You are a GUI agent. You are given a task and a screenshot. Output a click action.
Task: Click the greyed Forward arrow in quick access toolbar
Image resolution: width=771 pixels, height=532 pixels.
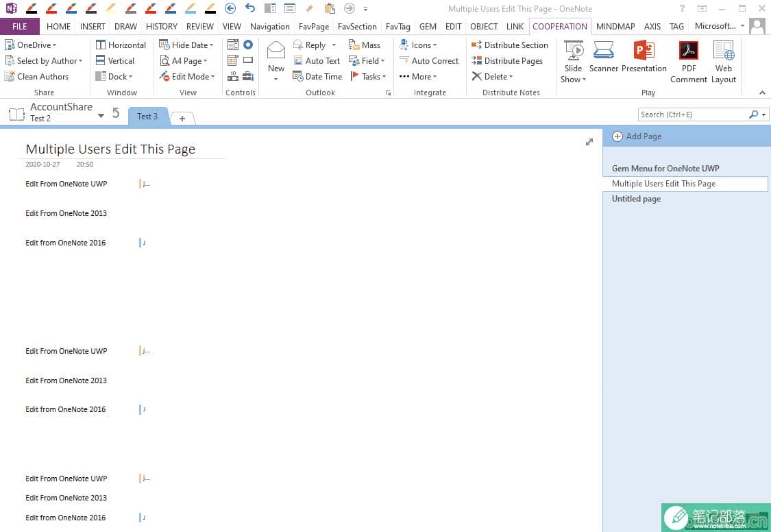pos(349,8)
